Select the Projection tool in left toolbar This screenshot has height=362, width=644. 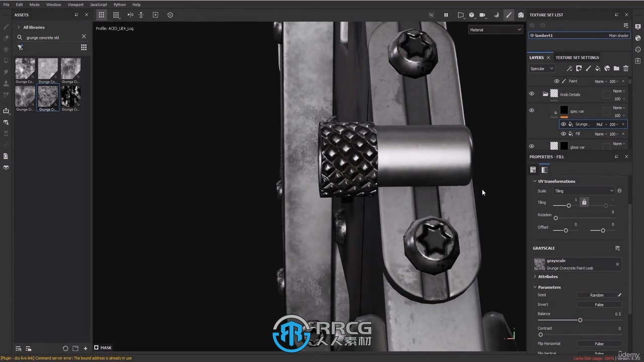coord(6,49)
